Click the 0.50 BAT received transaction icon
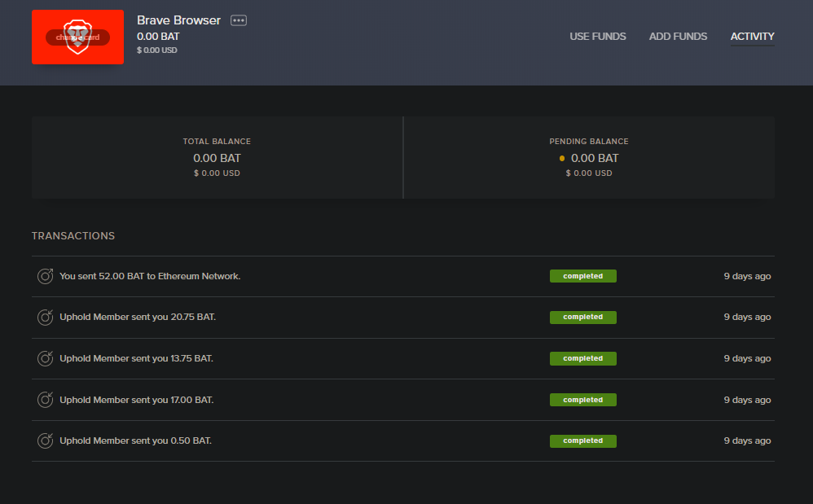 click(45, 440)
